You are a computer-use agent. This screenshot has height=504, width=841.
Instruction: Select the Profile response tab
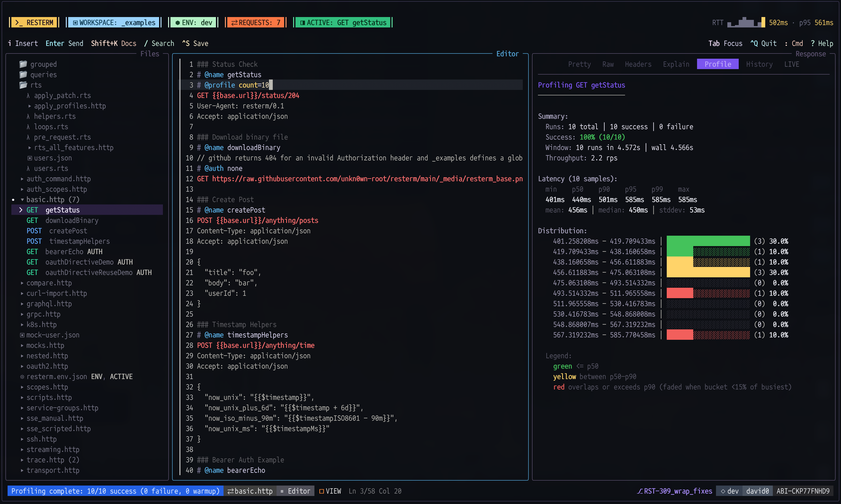tap(718, 64)
